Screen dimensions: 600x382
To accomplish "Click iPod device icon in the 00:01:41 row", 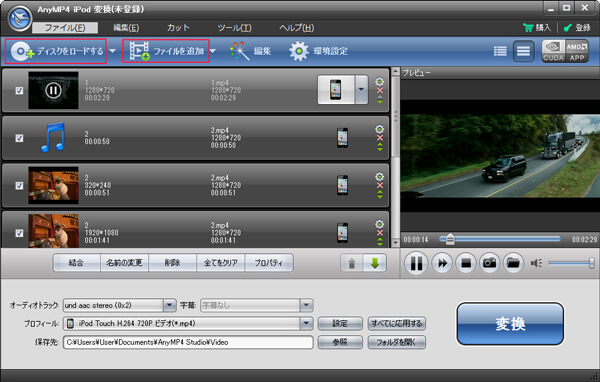I will [342, 233].
